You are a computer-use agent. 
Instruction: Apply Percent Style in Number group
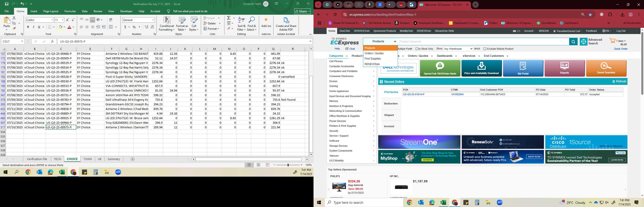(134, 27)
